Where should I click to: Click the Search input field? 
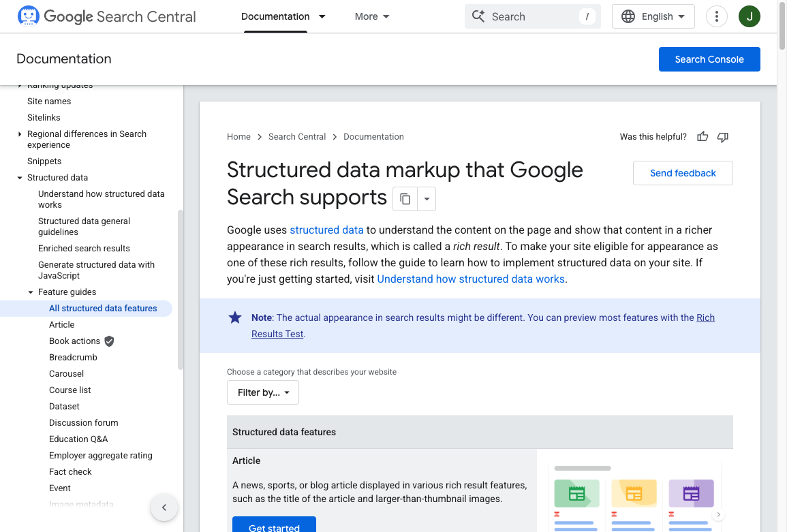coord(533,16)
